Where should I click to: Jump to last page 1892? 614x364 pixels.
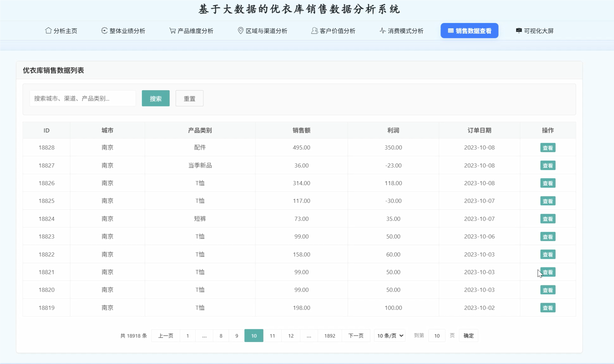330,336
